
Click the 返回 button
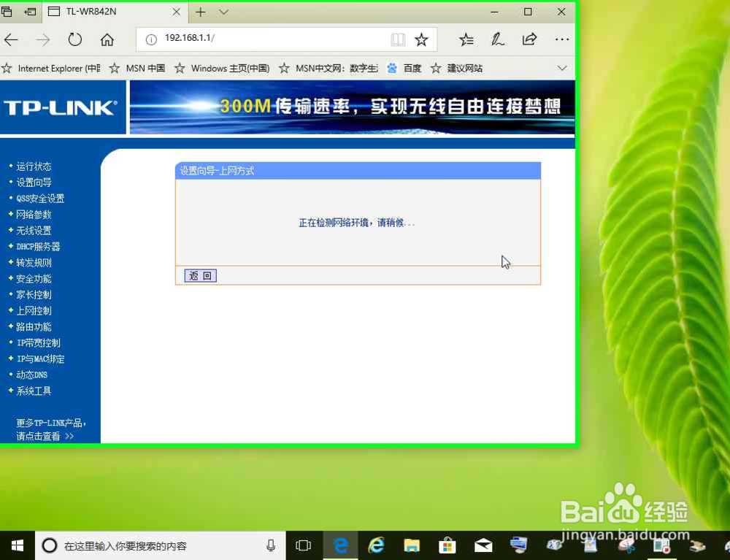[201, 275]
